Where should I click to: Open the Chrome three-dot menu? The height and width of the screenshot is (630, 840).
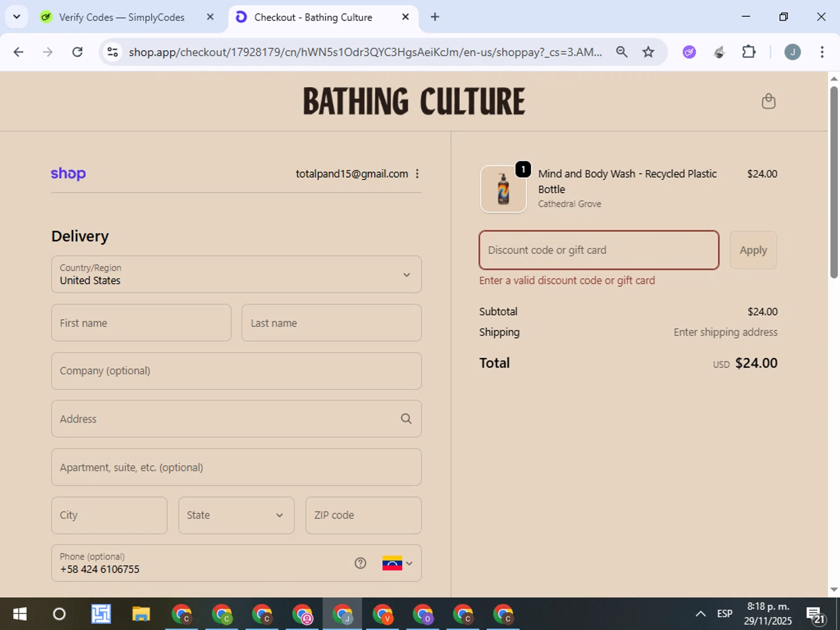point(822,52)
